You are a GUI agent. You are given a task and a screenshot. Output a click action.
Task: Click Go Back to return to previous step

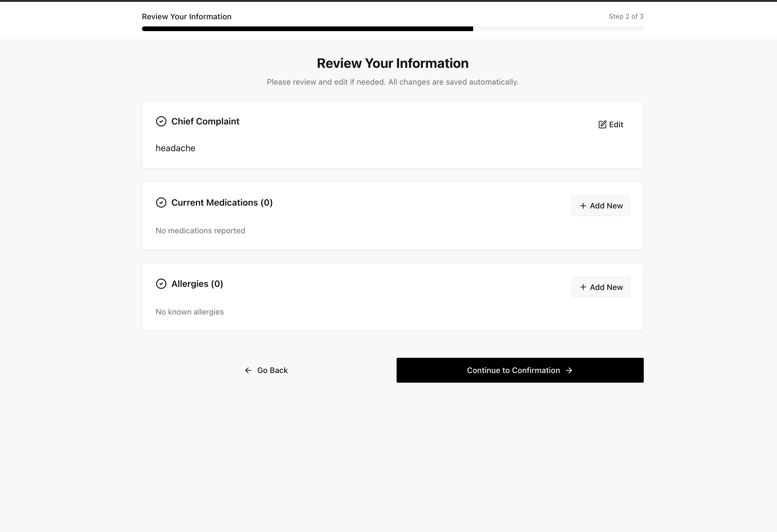[x=266, y=370]
